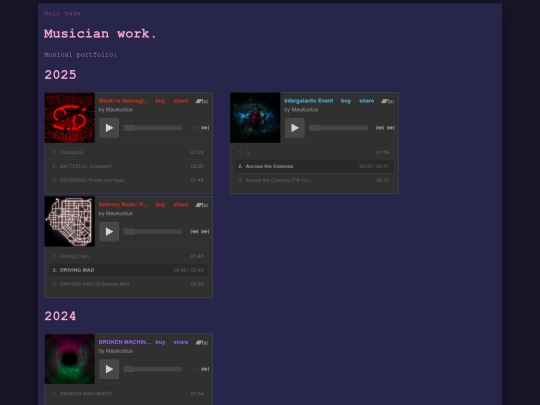This screenshot has width=540, height=405.
Task: Open Bandcamp logo in Mauk! player
Action: (202, 101)
